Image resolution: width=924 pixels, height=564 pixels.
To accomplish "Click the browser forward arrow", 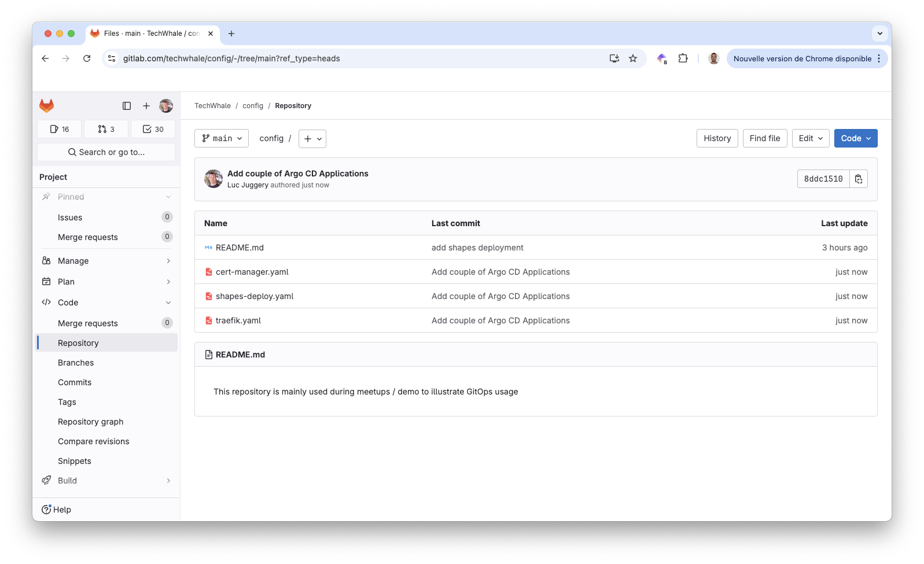I will (x=66, y=58).
